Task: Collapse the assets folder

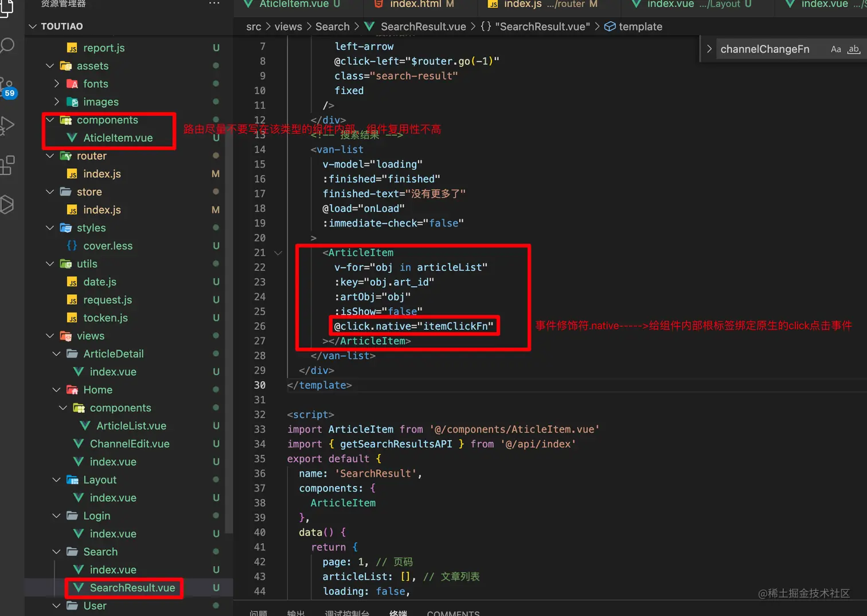Action: click(x=50, y=66)
